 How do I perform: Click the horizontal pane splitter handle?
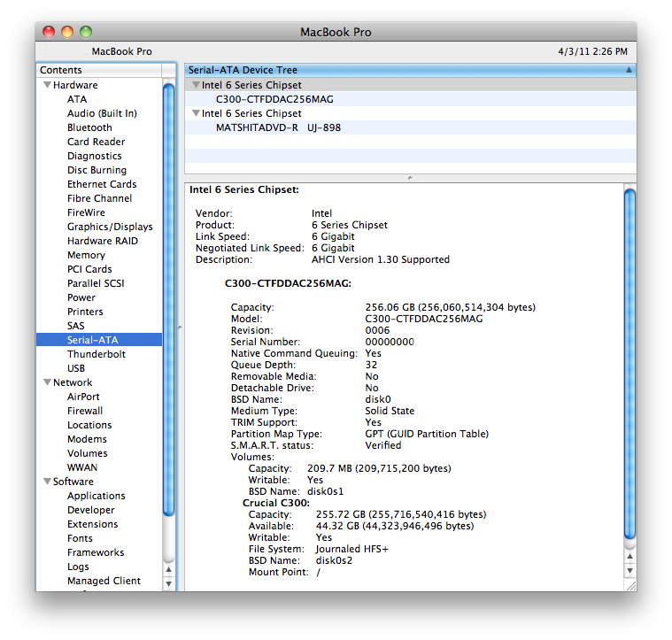[410, 177]
